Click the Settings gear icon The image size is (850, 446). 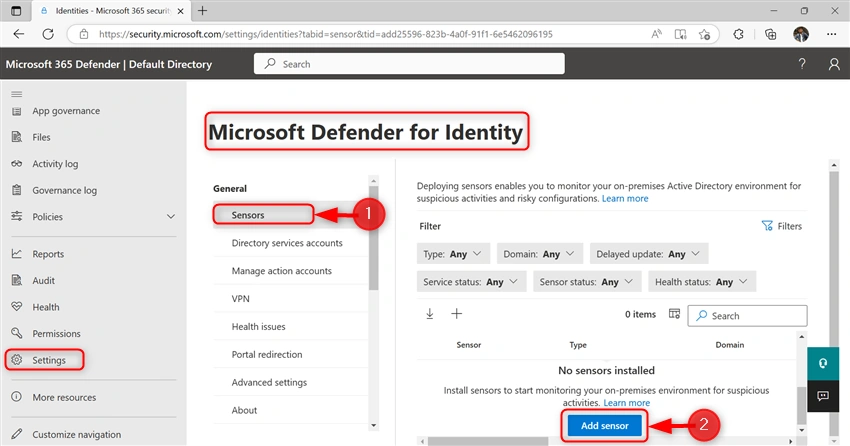pyautogui.click(x=17, y=360)
